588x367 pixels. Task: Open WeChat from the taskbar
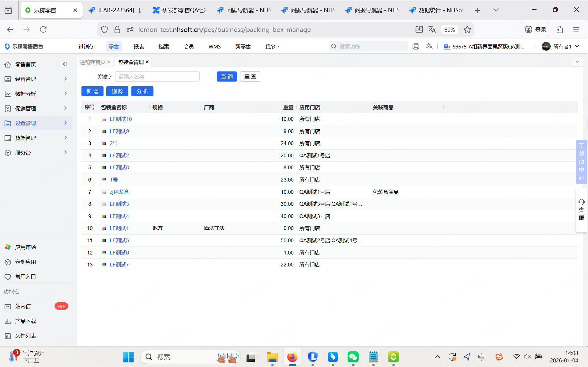353,357
